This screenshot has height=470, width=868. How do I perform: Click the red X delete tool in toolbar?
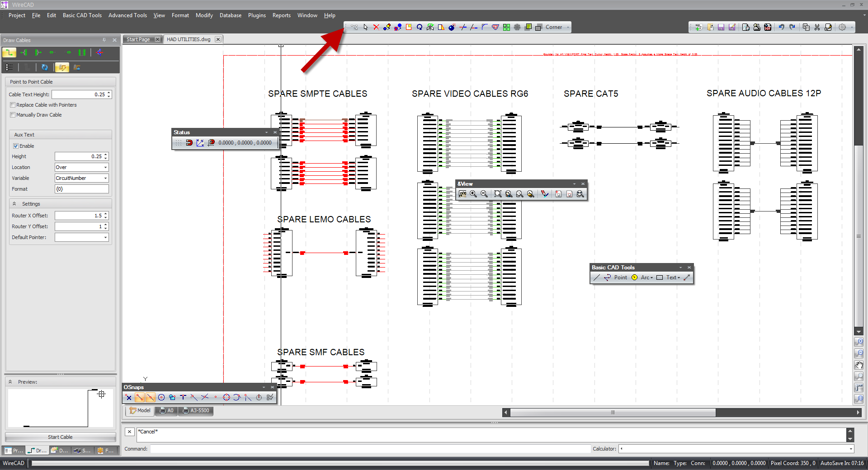coord(376,27)
